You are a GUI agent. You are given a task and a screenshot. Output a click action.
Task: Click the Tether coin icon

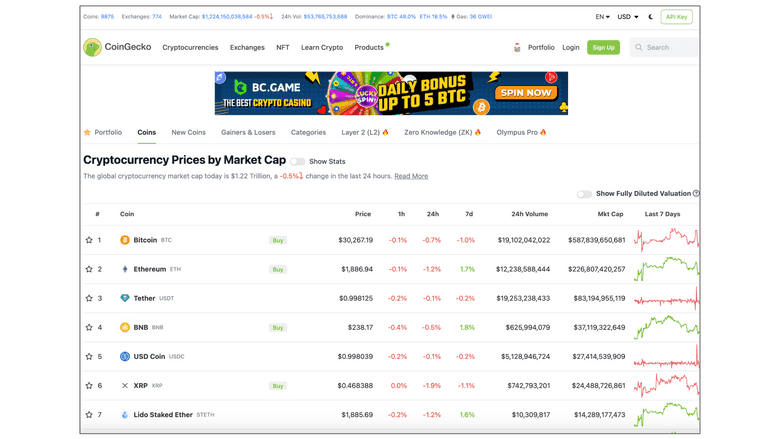125,298
